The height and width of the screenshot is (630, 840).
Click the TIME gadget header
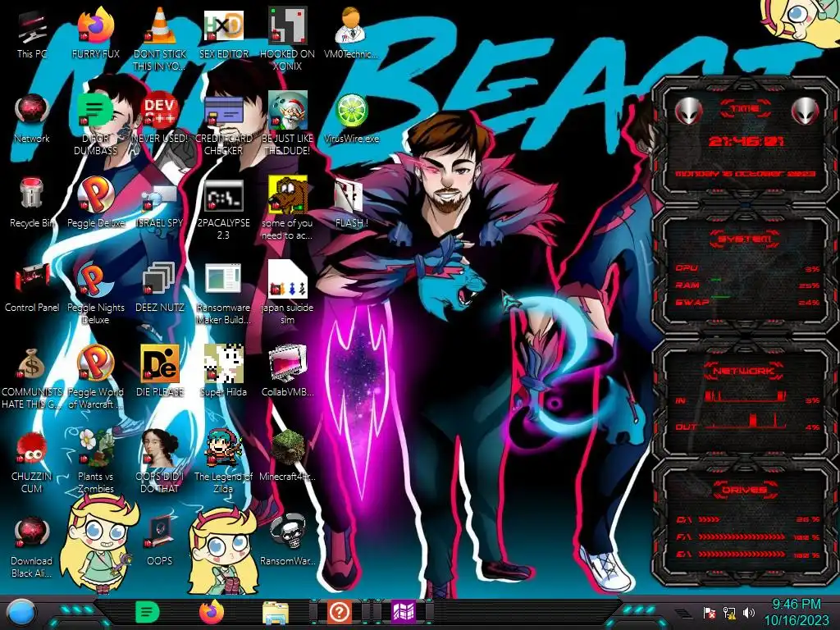click(x=746, y=109)
